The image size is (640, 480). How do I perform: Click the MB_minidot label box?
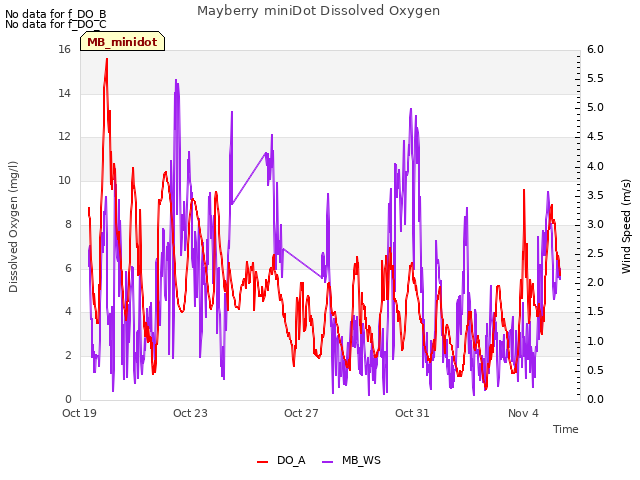click(122, 42)
